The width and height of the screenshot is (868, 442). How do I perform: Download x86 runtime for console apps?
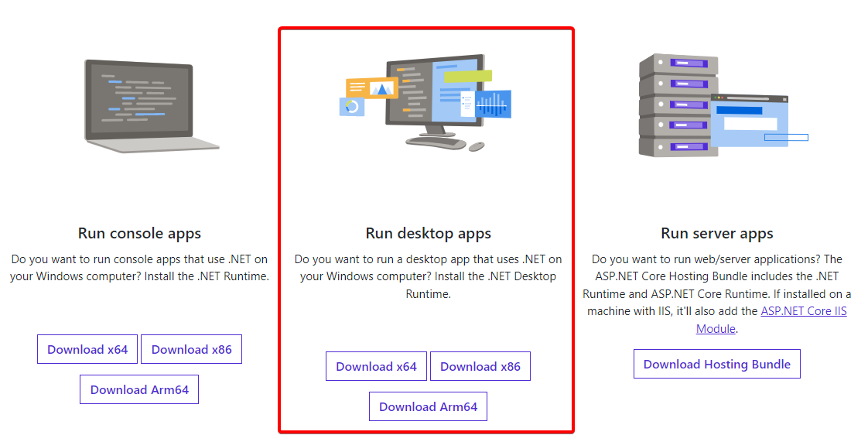[x=191, y=349]
